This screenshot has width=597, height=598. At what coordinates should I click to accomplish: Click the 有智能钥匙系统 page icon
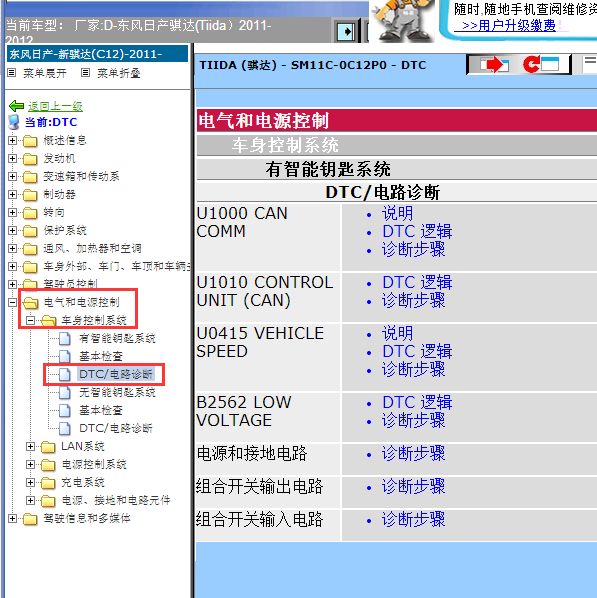pyautogui.click(x=65, y=338)
